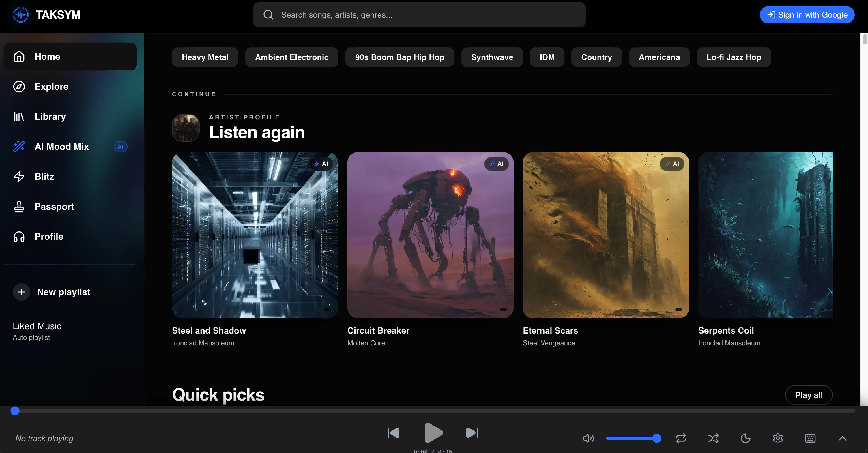Viewport: 868px width, 453px height.
Task: Click the search songs input field
Action: pyautogui.click(x=420, y=15)
